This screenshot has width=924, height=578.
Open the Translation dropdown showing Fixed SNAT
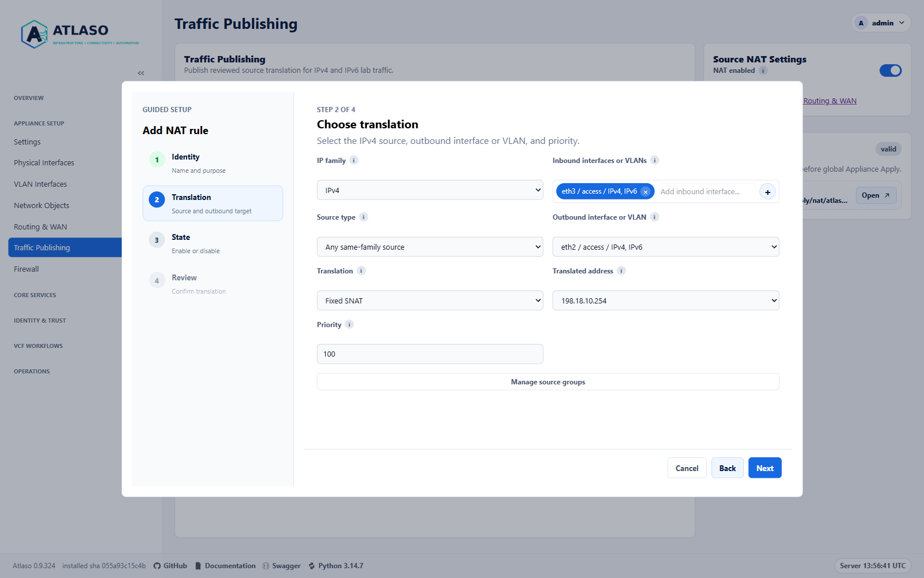pos(430,301)
